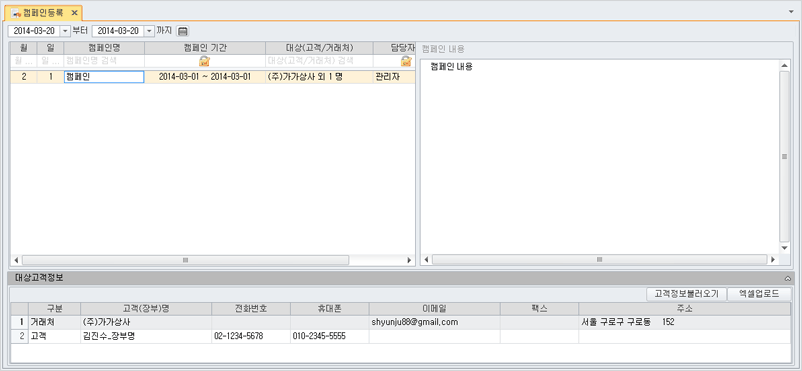Screen dimensions: 802x371
Task: Click the 캠페인명 검색 filter field
Action: (104, 61)
